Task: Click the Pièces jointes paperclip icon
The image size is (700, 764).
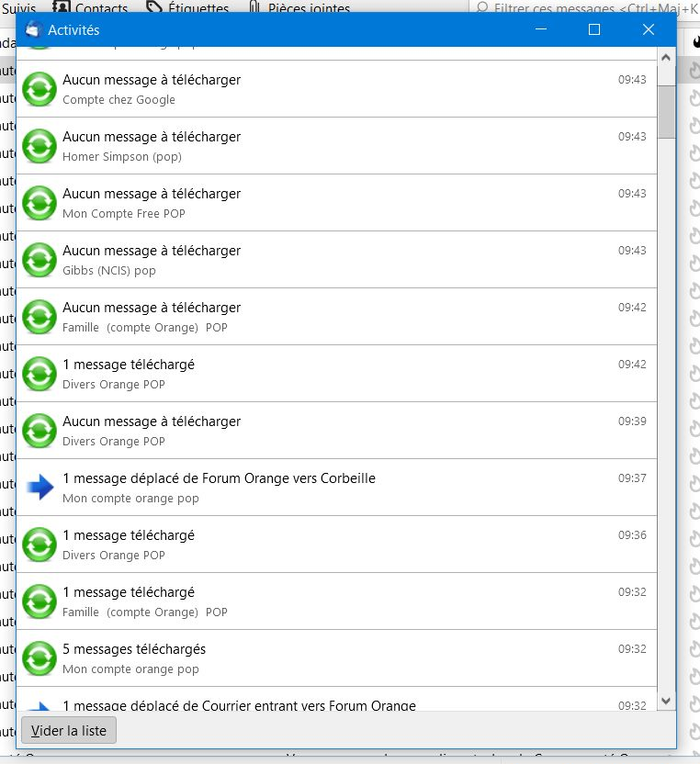Action: coord(254,8)
